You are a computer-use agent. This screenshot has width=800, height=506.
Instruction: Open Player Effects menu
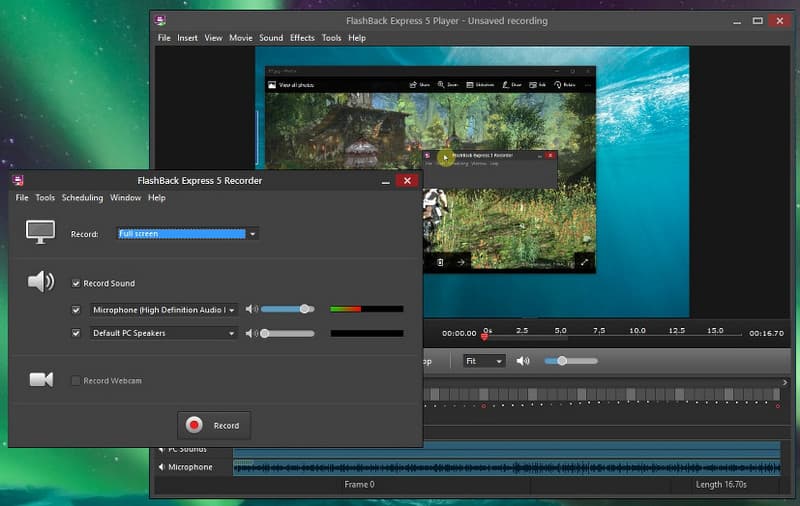[x=302, y=38]
